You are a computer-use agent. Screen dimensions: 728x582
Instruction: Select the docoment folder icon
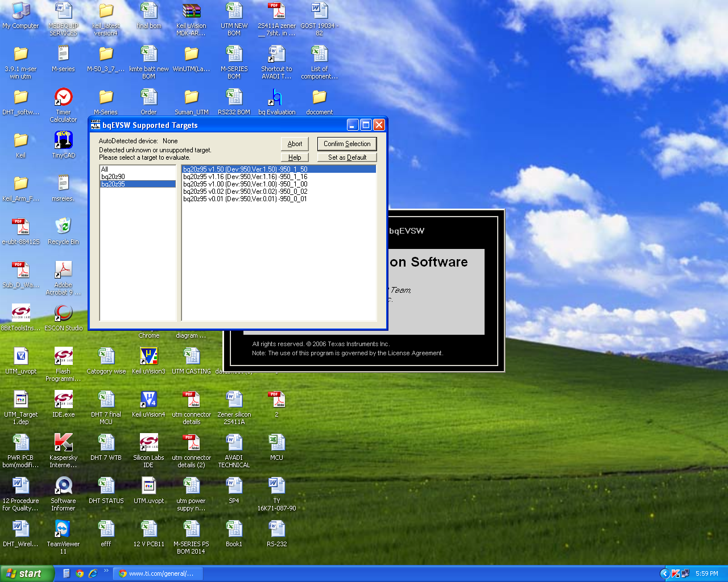tap(319, 102)
